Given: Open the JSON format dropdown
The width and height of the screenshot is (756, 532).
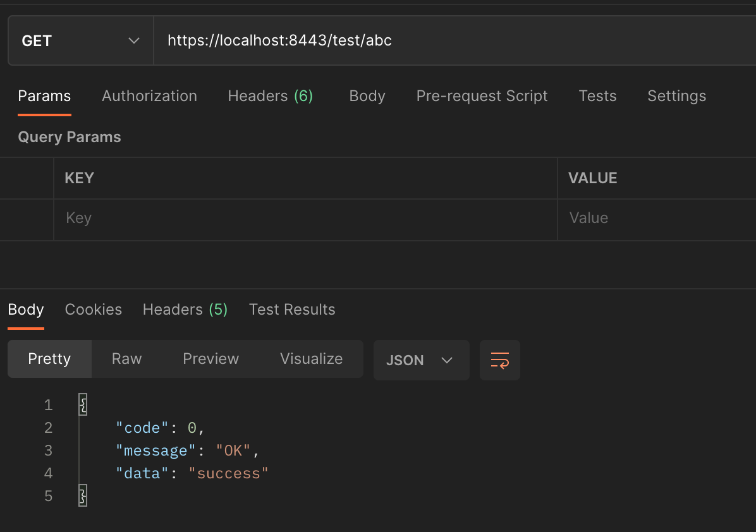Looking at the screenshot, I should 421,360.
